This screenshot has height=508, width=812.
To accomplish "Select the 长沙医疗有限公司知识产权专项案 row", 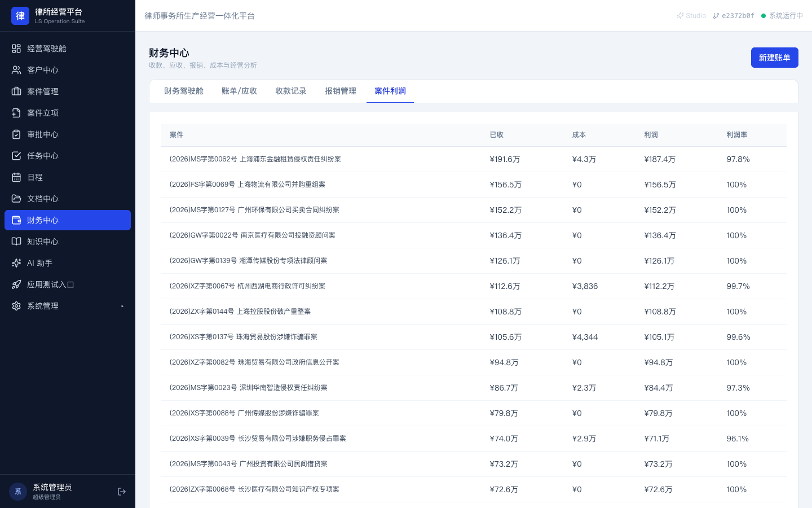I will (474, 489).
